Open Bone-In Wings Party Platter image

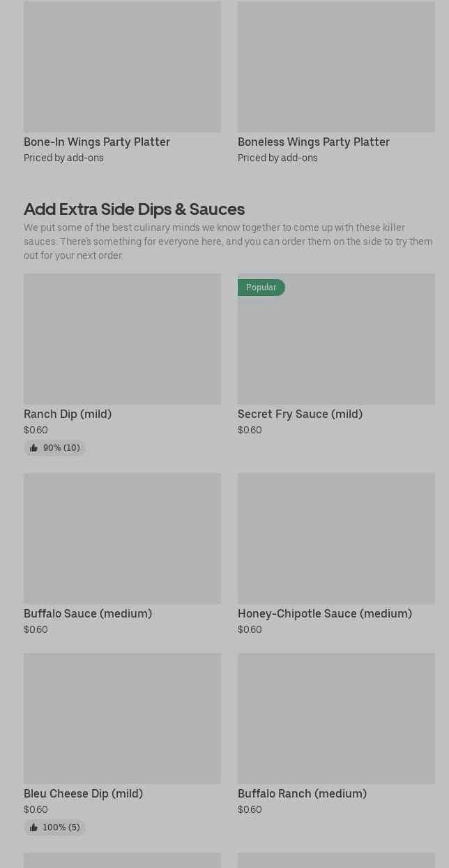click(122, 67)
